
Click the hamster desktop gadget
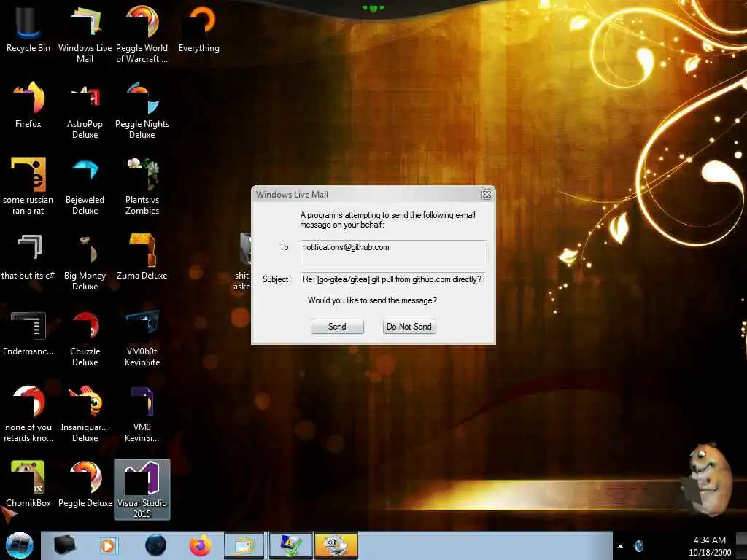(708, 478)
